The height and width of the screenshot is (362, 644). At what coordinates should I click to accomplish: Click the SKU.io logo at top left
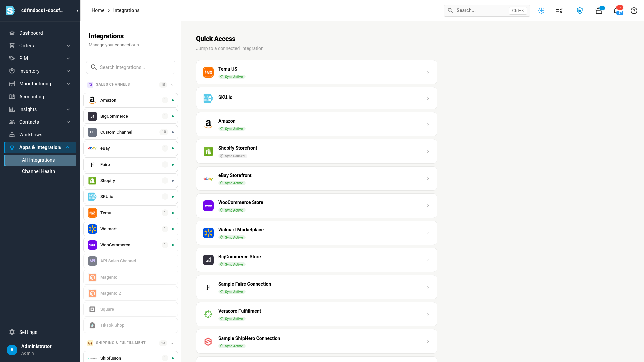[11, 11]
